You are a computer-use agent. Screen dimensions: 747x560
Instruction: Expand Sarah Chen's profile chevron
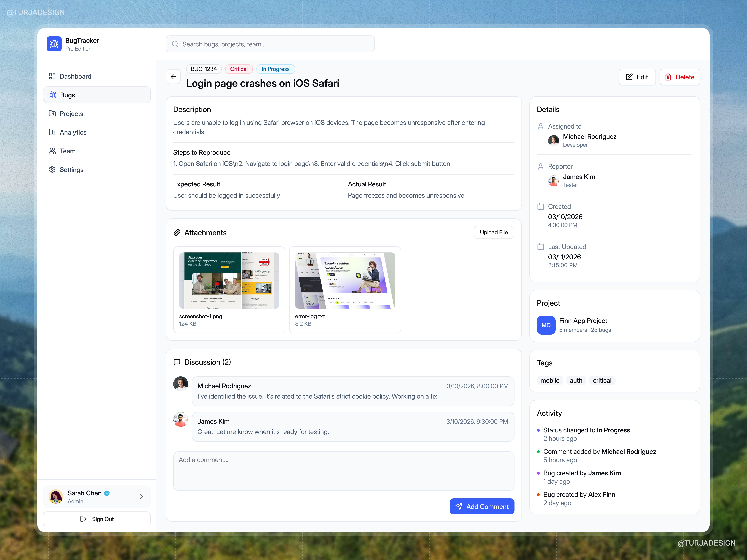(141, 497)
